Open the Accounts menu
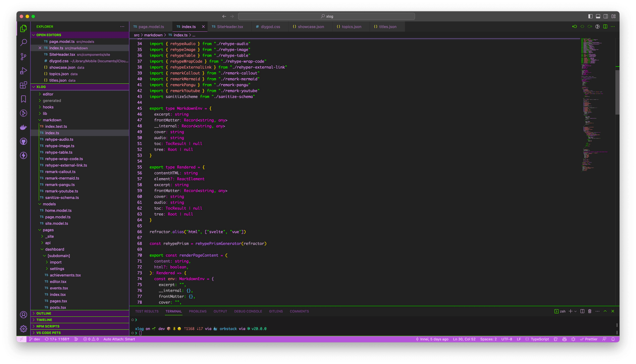Viewport: 636px width, 364px height. click(24, 315)
